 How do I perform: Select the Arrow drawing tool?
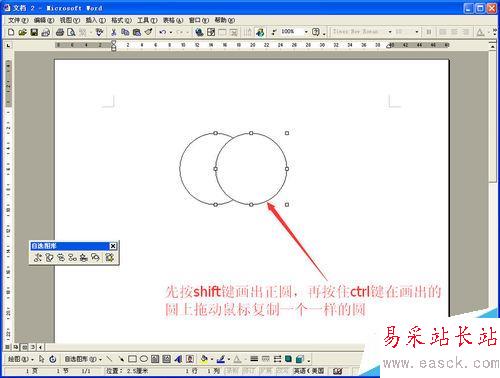click(x=121, y=359)
